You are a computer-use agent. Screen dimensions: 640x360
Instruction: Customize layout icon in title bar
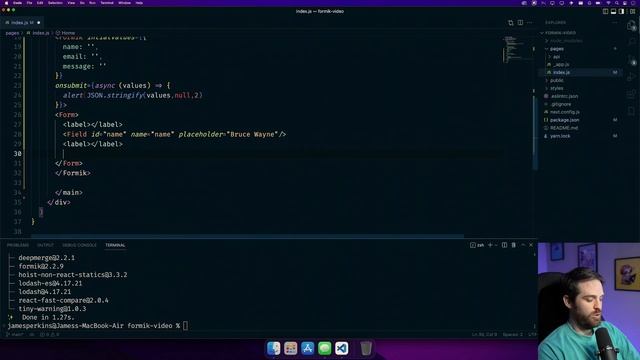tap(632, 11)
